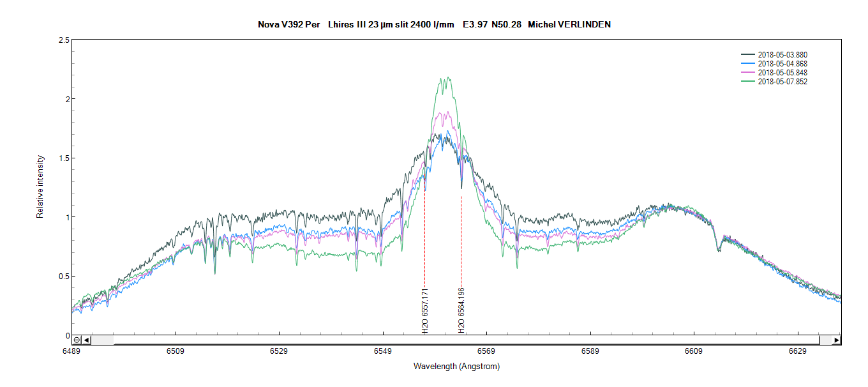Click the 6609 wavelength tick label

click(x=694, y=351)
